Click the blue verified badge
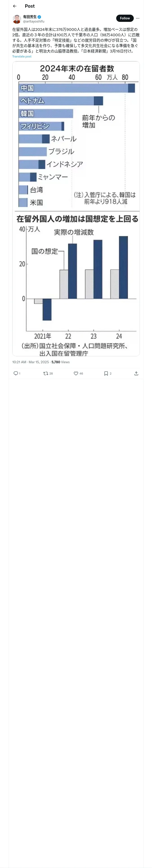 pyautogui.click(x=39, y=17)
